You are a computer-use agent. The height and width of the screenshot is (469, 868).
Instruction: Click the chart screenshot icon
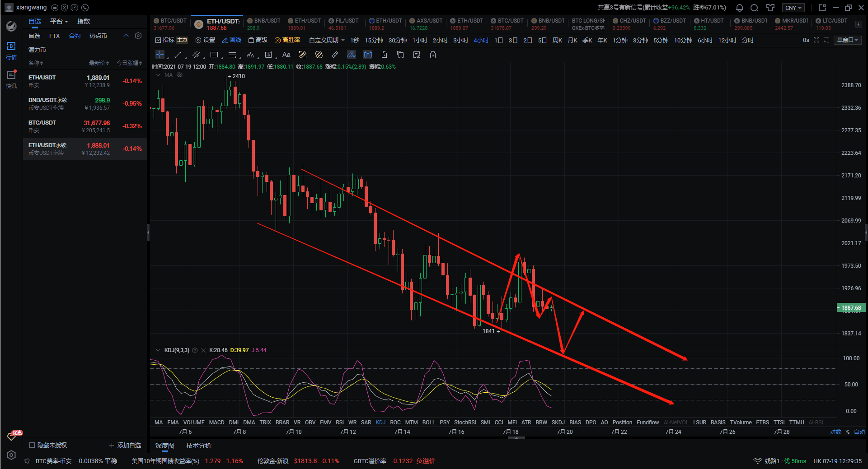click(826, 40)
